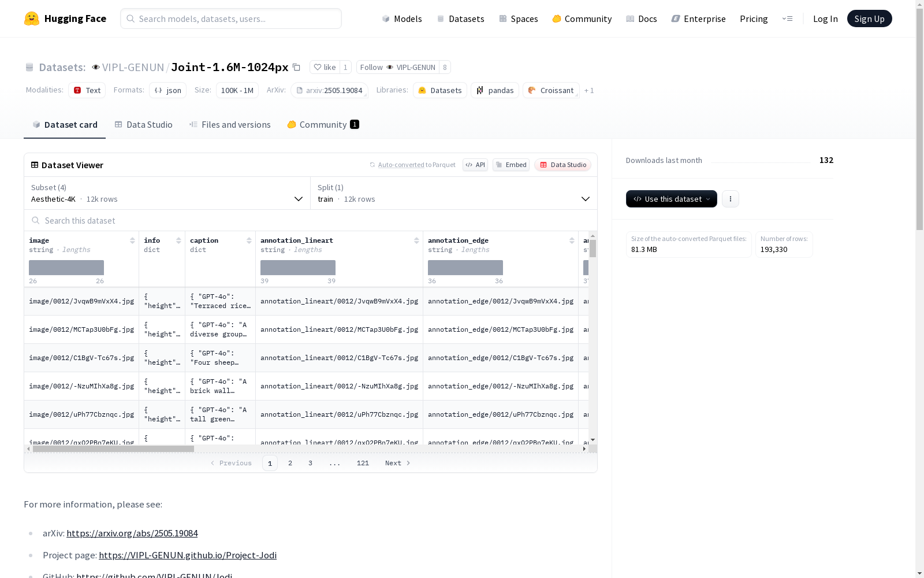Open the Community nav item
Screen dimensions: 924x578
point(582,18)
